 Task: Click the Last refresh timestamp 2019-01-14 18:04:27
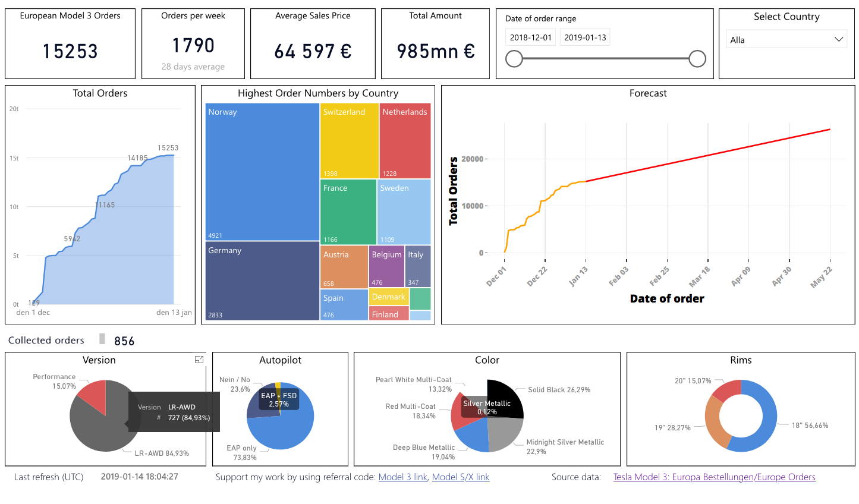click(140, 477)
